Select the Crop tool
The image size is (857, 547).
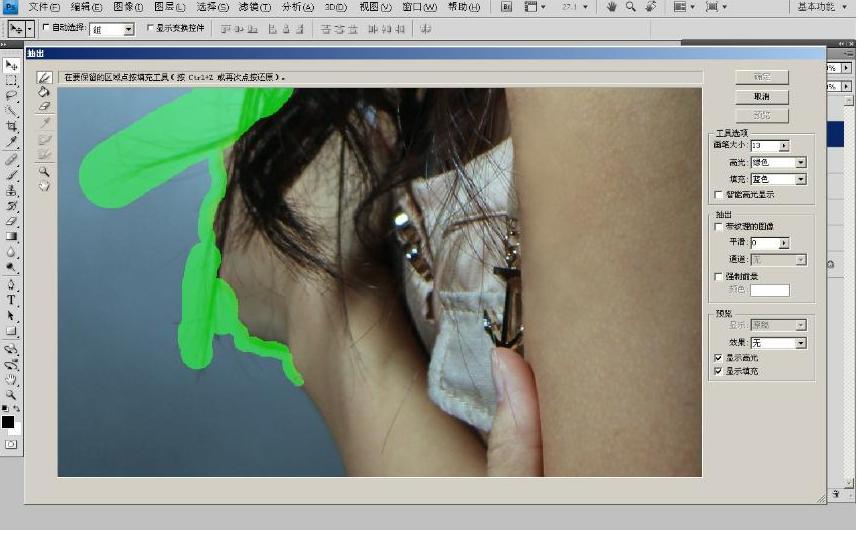(x=11, y=127)
